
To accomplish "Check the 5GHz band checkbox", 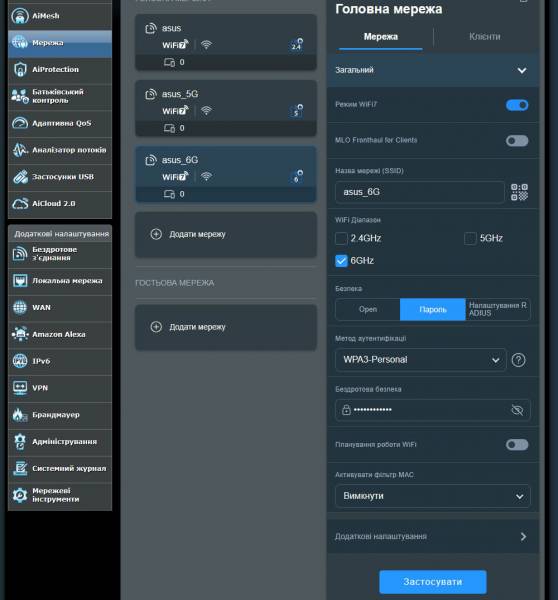I will click(x=470, y=238).
